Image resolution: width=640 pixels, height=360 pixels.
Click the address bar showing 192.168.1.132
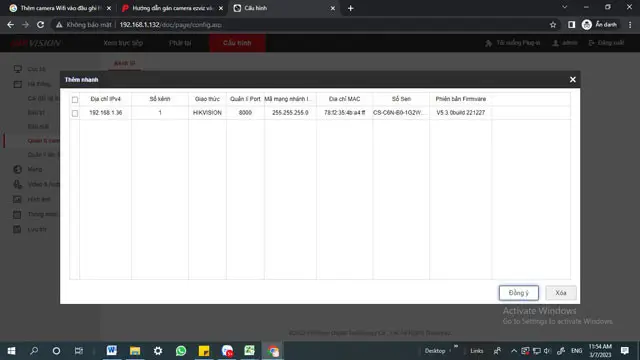click(x=302, y=25)
